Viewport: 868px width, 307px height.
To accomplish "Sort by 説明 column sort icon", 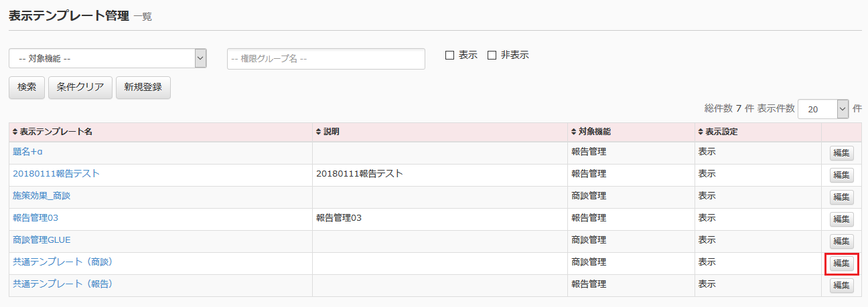I will [x=319, y=132].
